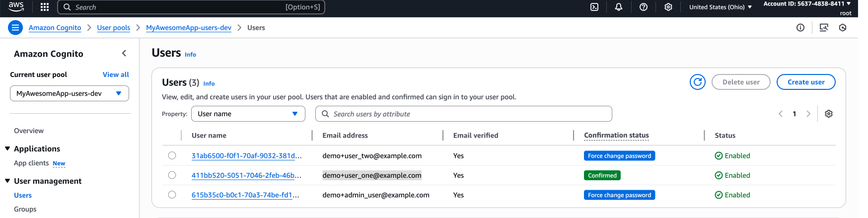
Task: Open the User name property dropdown
Action: click(248, 114)
